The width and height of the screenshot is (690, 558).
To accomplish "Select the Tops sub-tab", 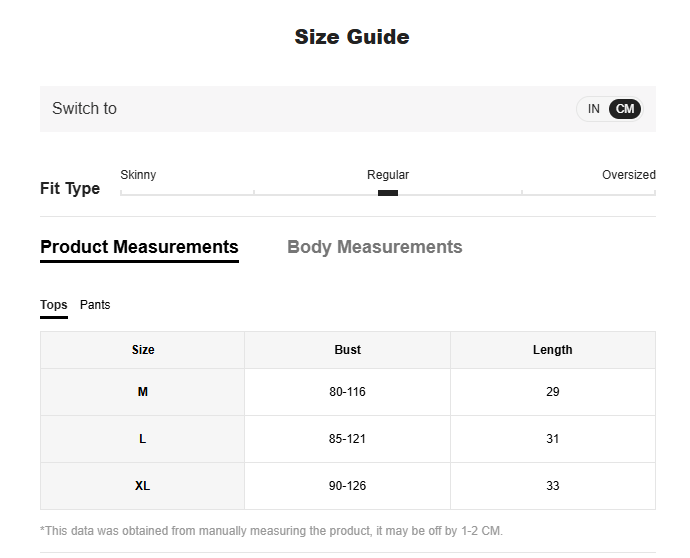I will coord(54,305).
